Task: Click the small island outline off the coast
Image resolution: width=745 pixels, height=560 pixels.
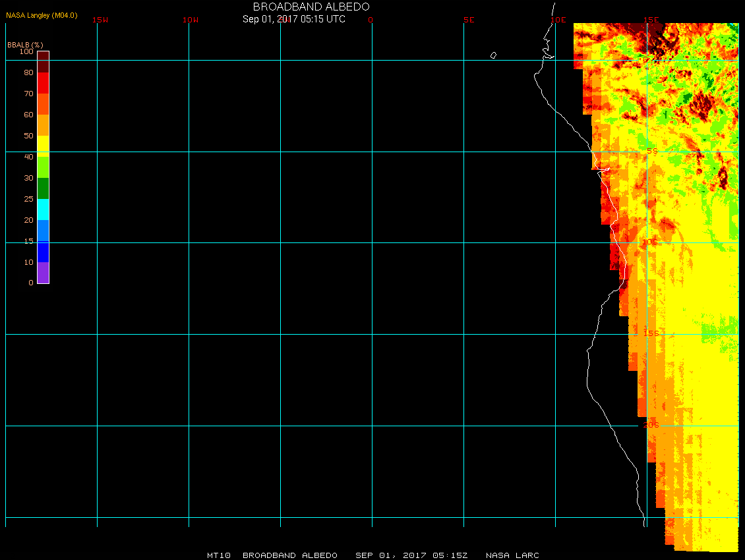Action: 493,55
